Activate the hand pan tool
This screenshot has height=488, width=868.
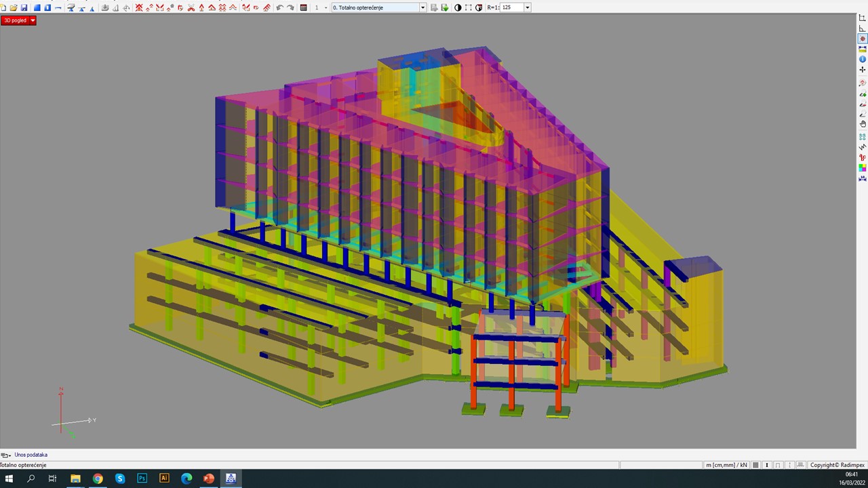pyautogui.click(x=863, y=124)
